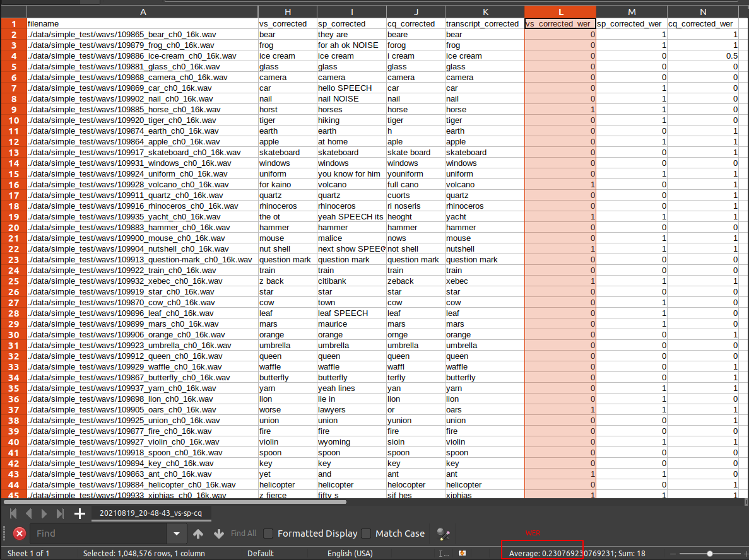This screenshot has height=560, width=749.
Task: Go to the previous sheet arrow
Action: (x=28, y=513)
